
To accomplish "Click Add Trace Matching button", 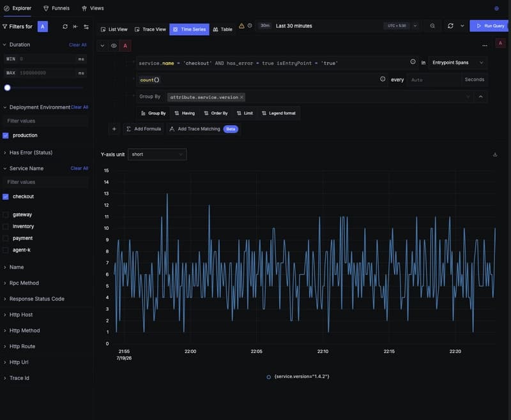I will click(x=203, y=129).
